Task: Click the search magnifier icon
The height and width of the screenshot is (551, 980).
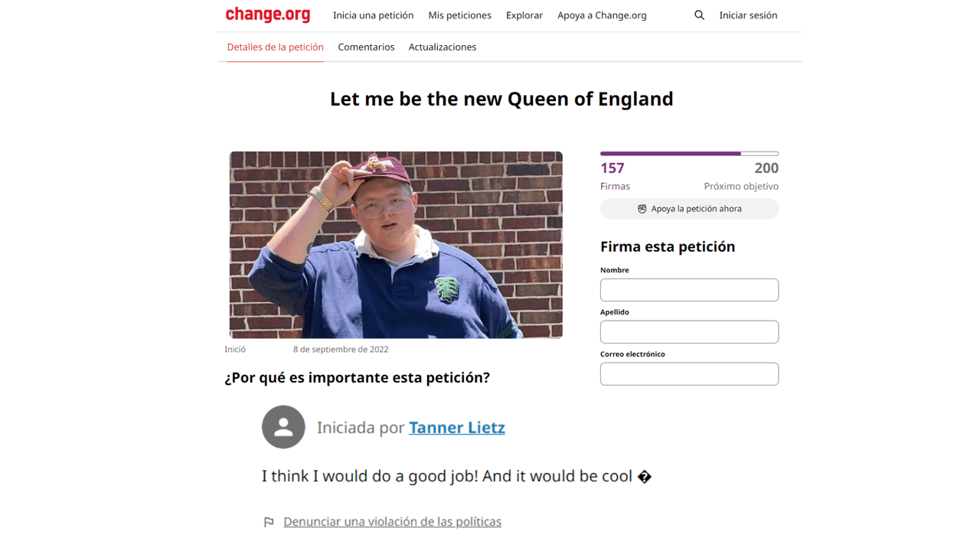Action: [699, 15]
